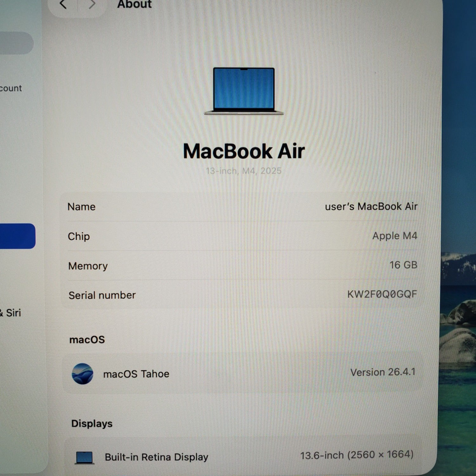This screenshot has height=476, width=476.
Task: Click the "Memory" row label
Action: click(88, 266)
